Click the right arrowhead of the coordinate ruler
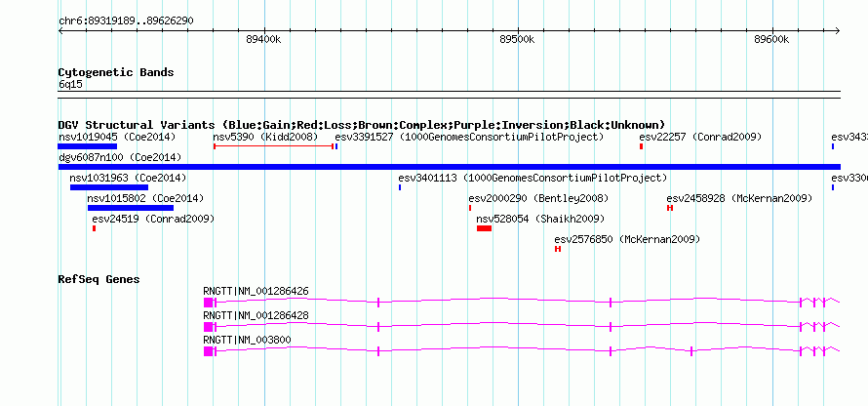The width and height of the screenshot is (868, 406). coord(838,30)
